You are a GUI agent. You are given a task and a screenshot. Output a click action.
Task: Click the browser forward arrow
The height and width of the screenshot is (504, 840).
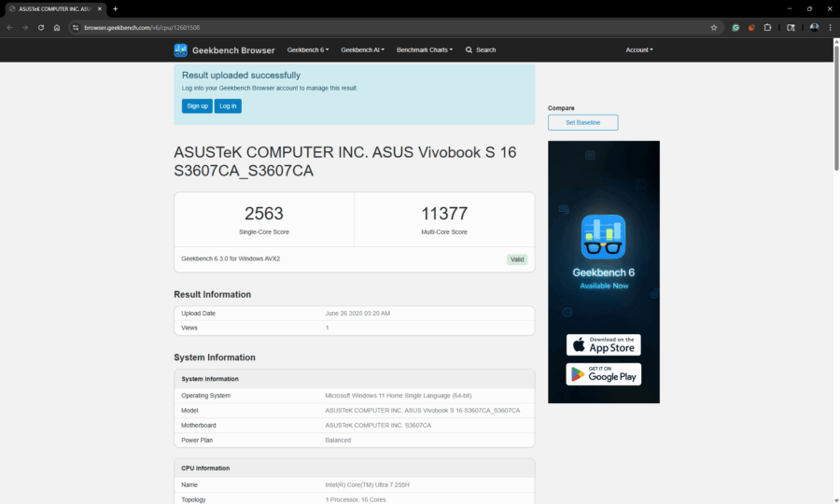point(25,27)
